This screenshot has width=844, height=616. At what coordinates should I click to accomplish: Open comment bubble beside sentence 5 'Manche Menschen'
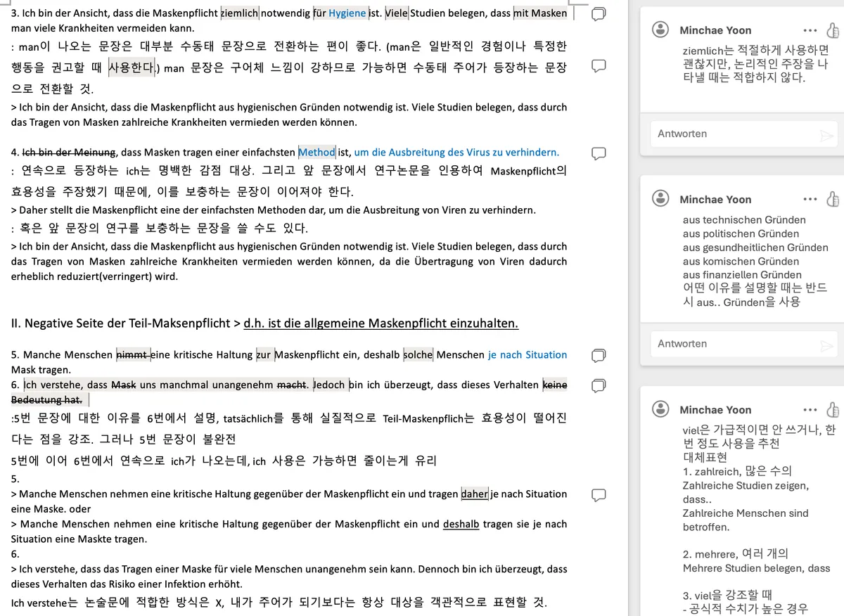click(599, 355)
